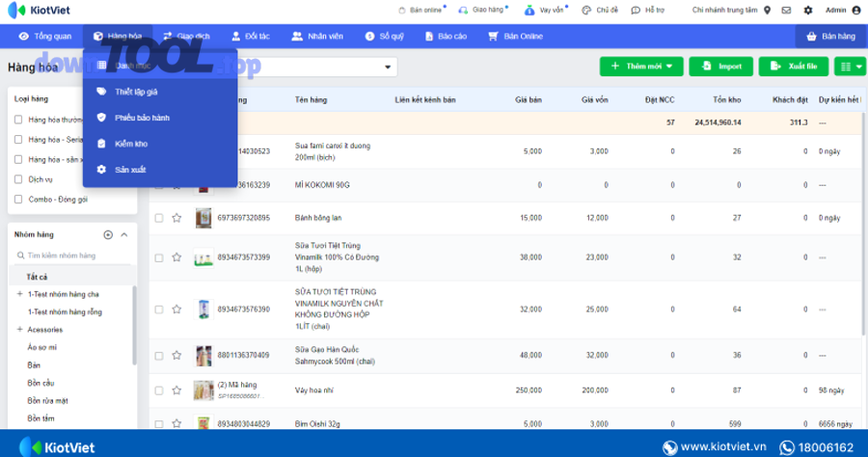Open the Chủ đề theme palette icon
Image resolution: width=868 pixels, height=457 pixels.
tap(587, 11)
